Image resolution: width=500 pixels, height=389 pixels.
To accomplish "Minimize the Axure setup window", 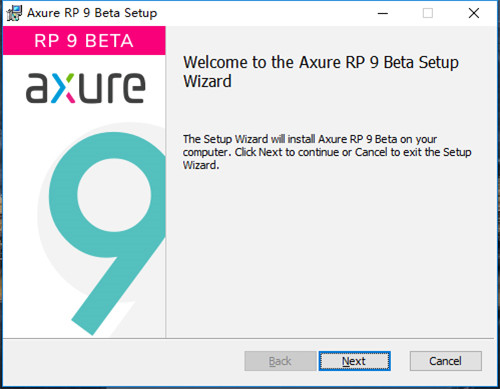I will pyautogui.click(x=383, y=13).
